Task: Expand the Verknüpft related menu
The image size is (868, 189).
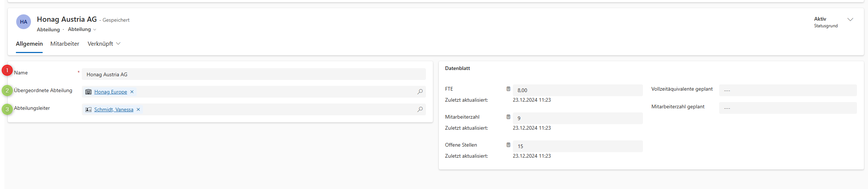Action: pyautogui.click(x=104, y=43)
